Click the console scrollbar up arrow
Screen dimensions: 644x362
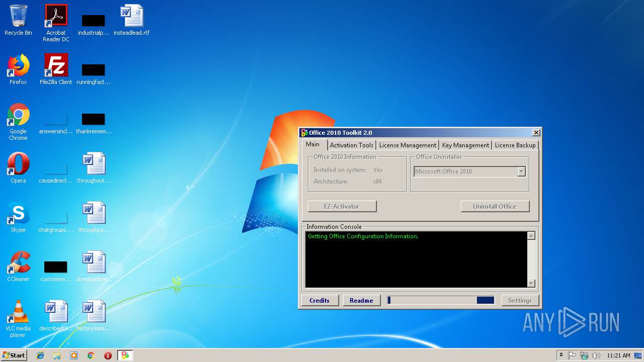(x=531, y=235)
